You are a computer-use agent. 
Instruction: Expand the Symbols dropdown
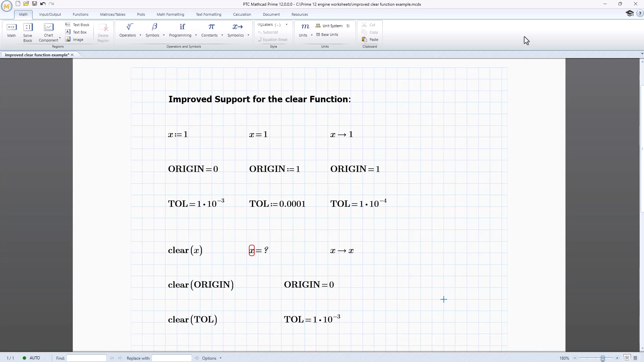164,35
